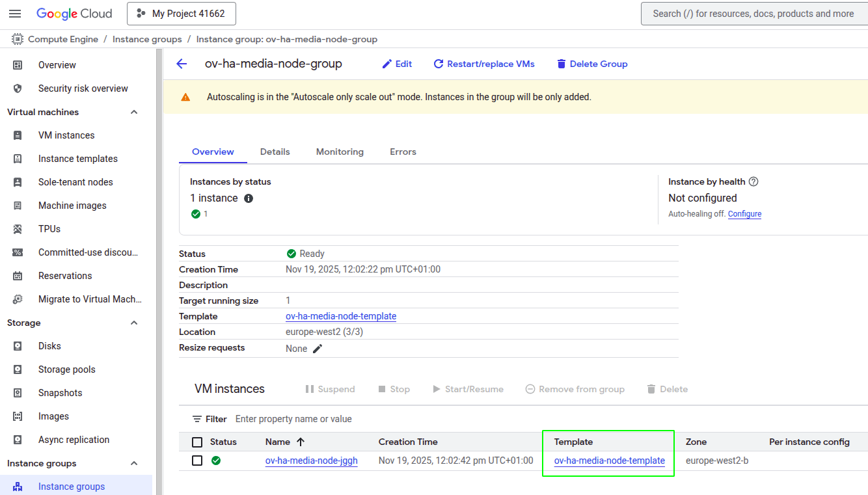This screenshot has height=495, width=868.
Task: Check the ov-ha-media-node-jggh row checkbox
Action: 197,461
